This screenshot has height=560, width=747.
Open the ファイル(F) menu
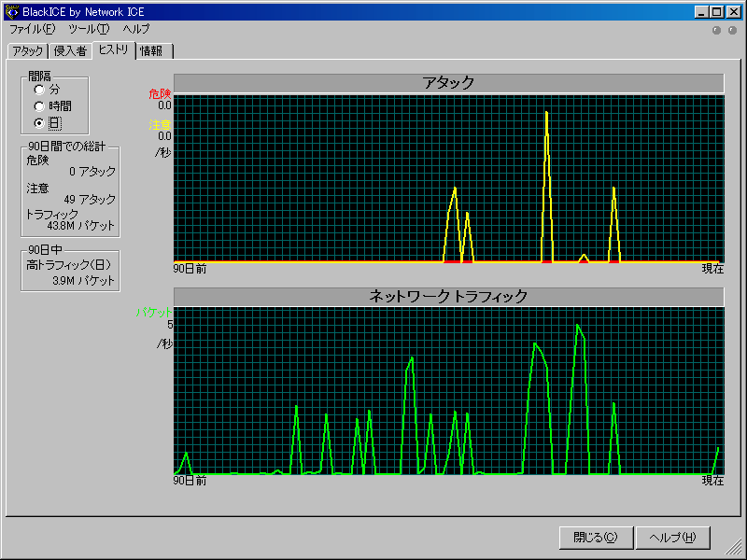tap(33, 29)
